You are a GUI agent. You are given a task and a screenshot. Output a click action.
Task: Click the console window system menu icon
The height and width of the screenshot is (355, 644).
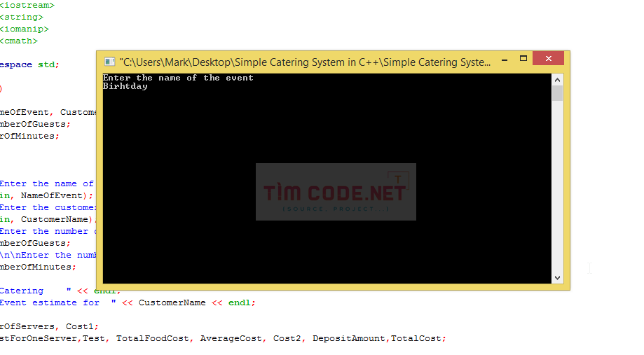point(109,62)
